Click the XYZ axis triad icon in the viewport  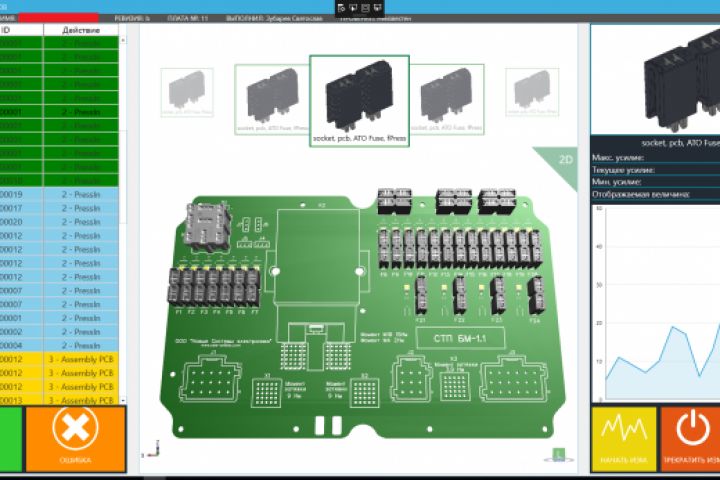point(151,449)
